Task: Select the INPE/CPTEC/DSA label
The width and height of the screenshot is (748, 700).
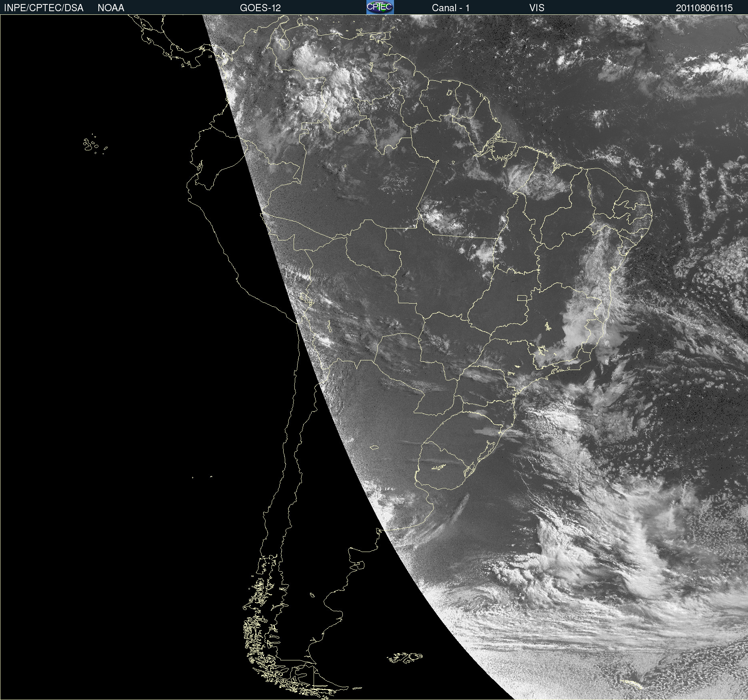Action: (x=44, y=8)
